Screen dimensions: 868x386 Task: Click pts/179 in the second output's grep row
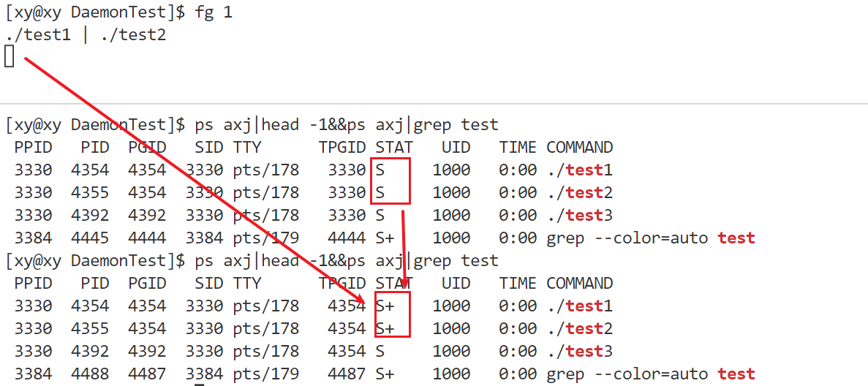[x=265, y=374]
